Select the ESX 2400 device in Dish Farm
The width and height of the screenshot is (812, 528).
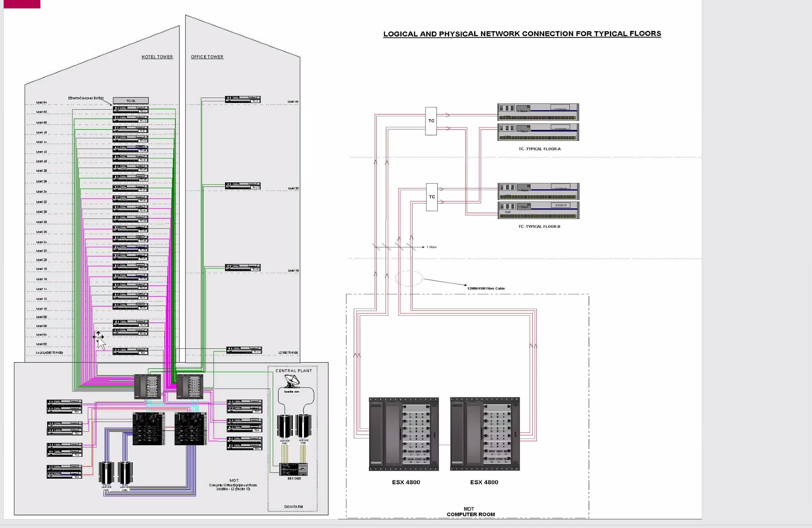coord(293,469)
